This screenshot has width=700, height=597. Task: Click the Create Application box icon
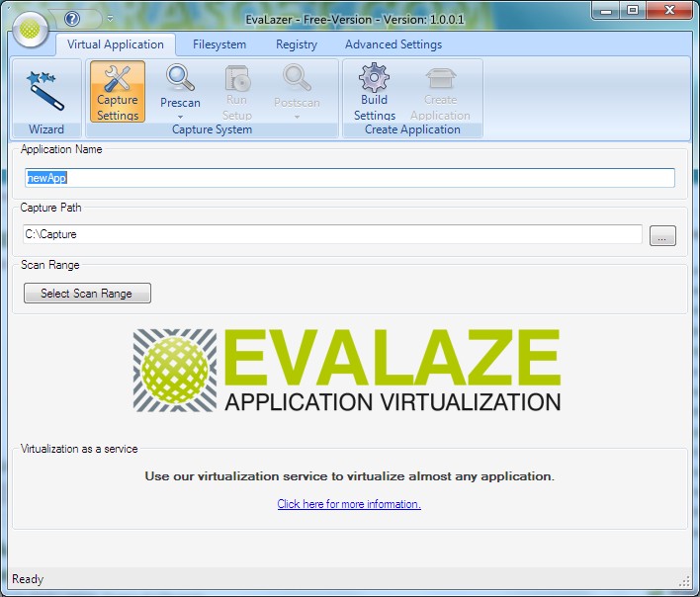tap(440, 78)
